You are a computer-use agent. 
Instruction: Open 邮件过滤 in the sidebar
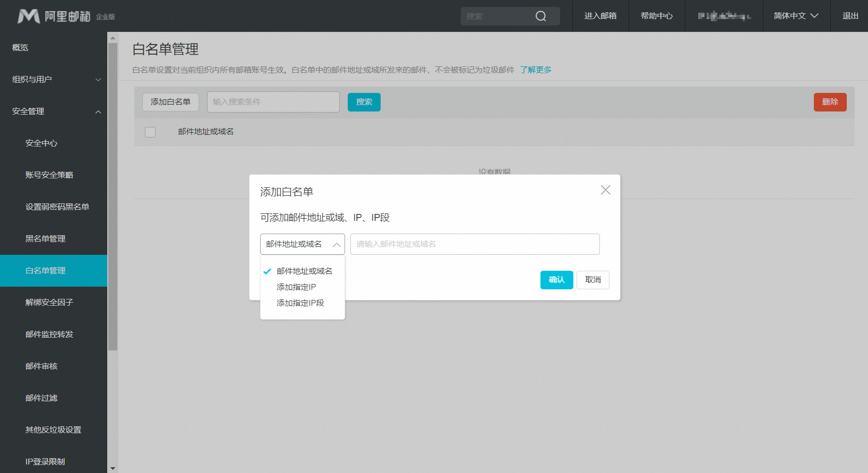tap(41, 398)
